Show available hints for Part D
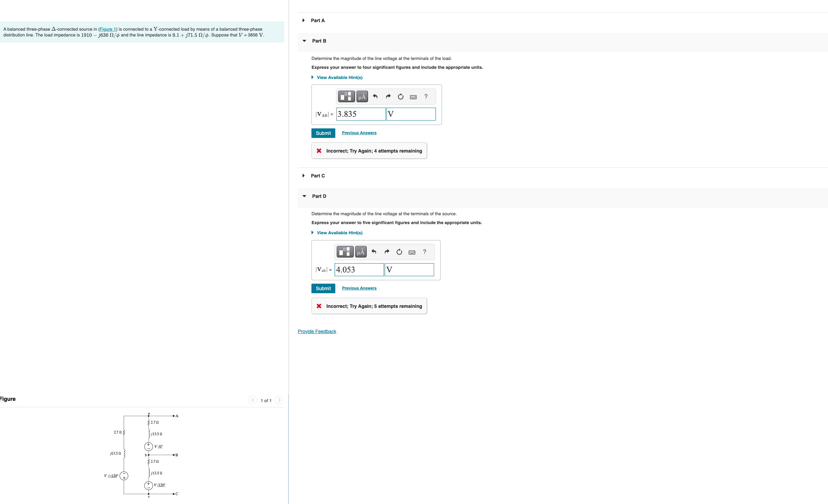The image size is (828, 504). (x=339, y=233)
